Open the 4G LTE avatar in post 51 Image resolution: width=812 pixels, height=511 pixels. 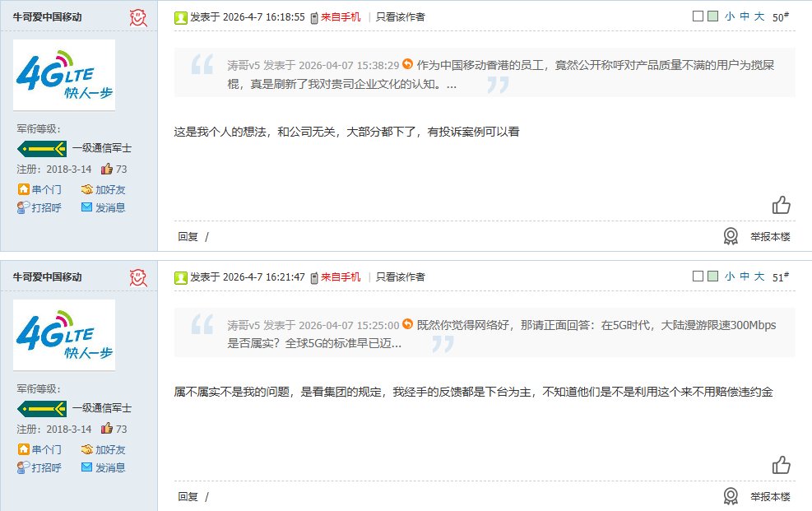64,335
